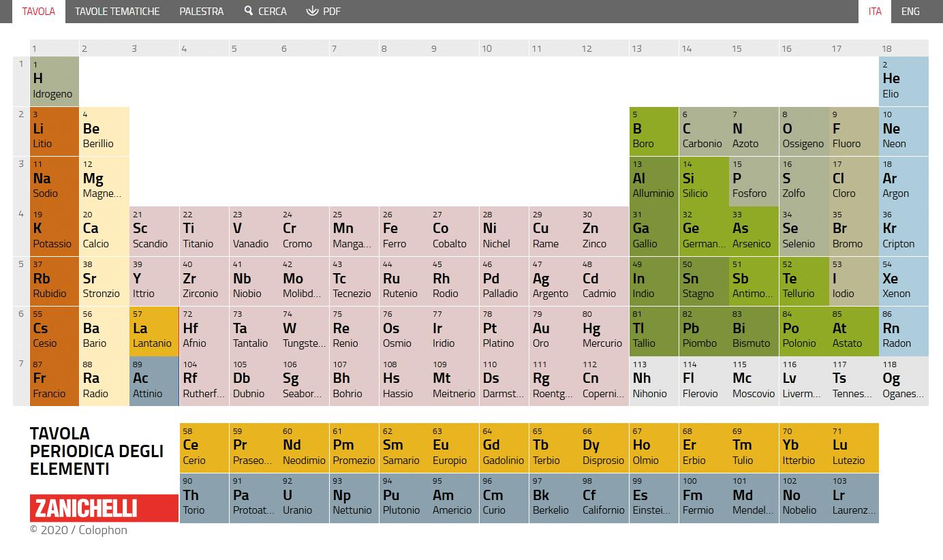Click period 4 row header
The height and width of the screenshot is (560, 943).
tap(21, 232)
